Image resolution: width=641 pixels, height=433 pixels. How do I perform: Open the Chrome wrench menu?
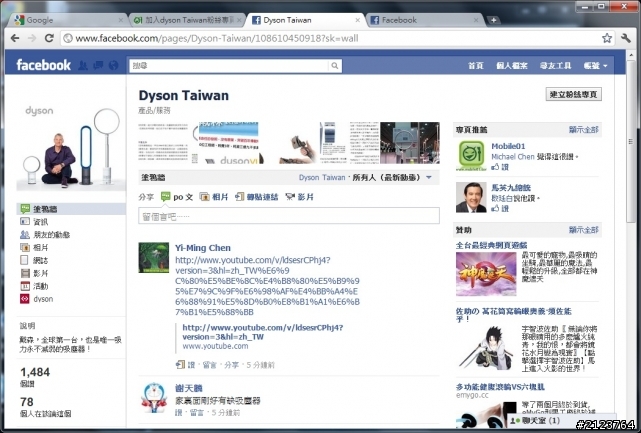point(625,38)
